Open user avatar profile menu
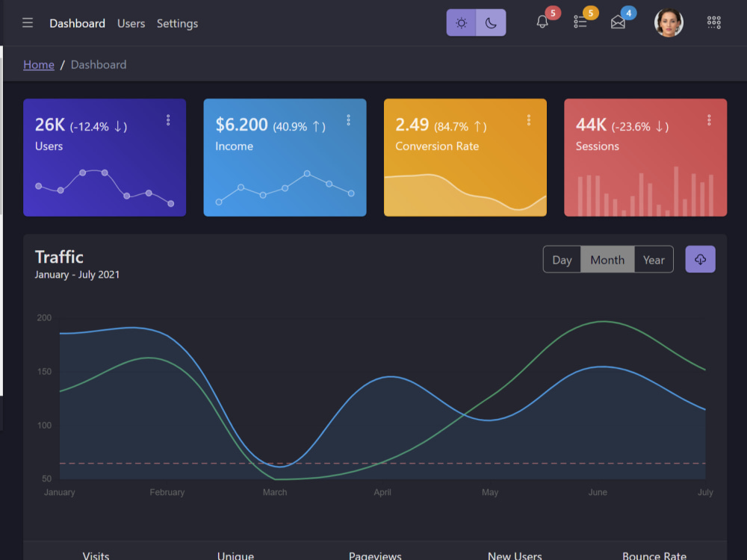The width and height of the screenshot is (747, 560). 669,22
